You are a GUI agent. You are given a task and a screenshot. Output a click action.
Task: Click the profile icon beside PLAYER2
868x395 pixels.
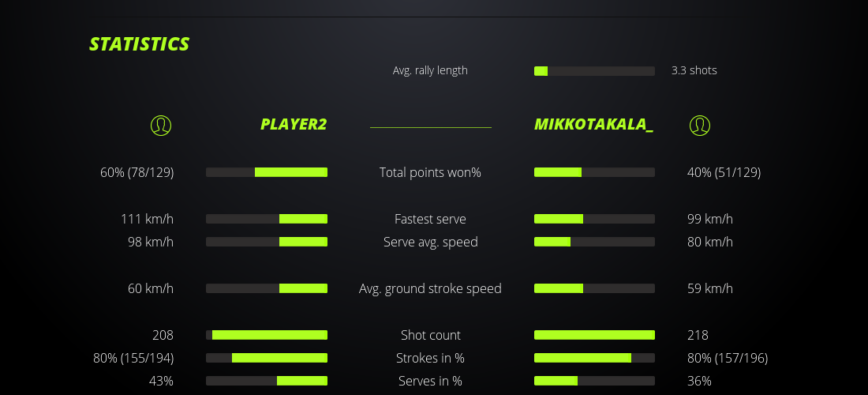tap(160, 125)
